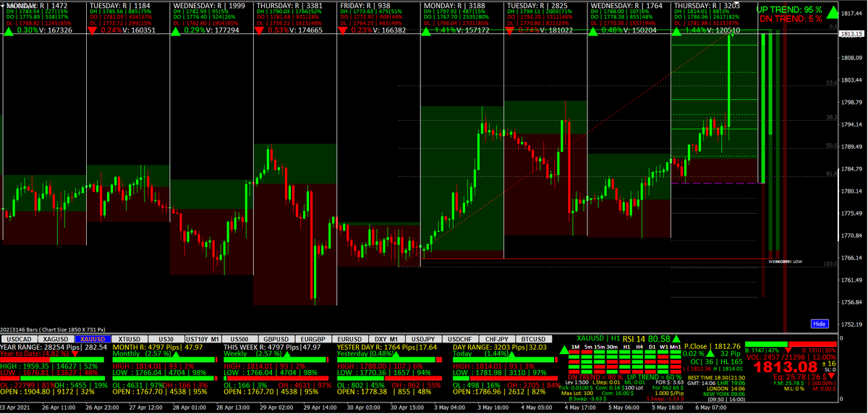
Task: Click the Year to Date progress bar
Action: click(x=52, y=359)
